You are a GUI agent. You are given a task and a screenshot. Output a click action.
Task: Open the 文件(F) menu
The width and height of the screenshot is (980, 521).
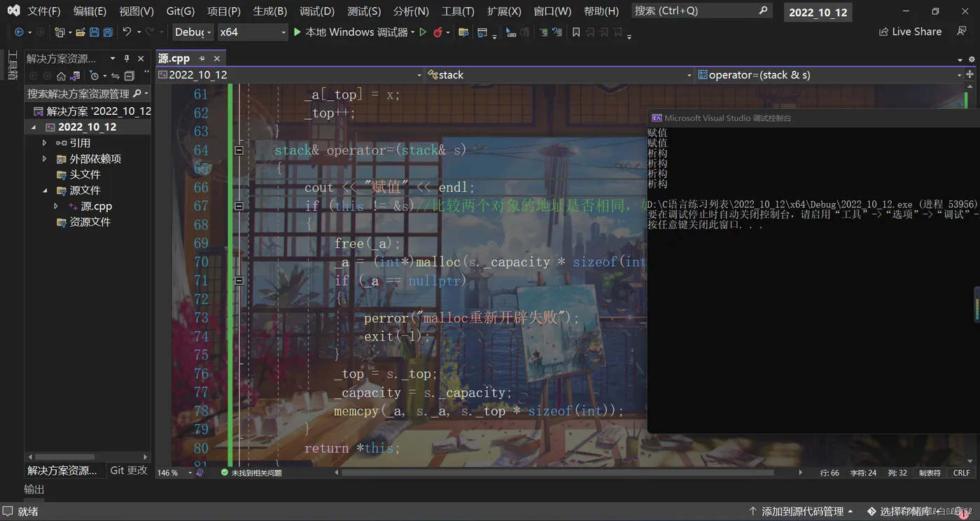coord(44,11)
